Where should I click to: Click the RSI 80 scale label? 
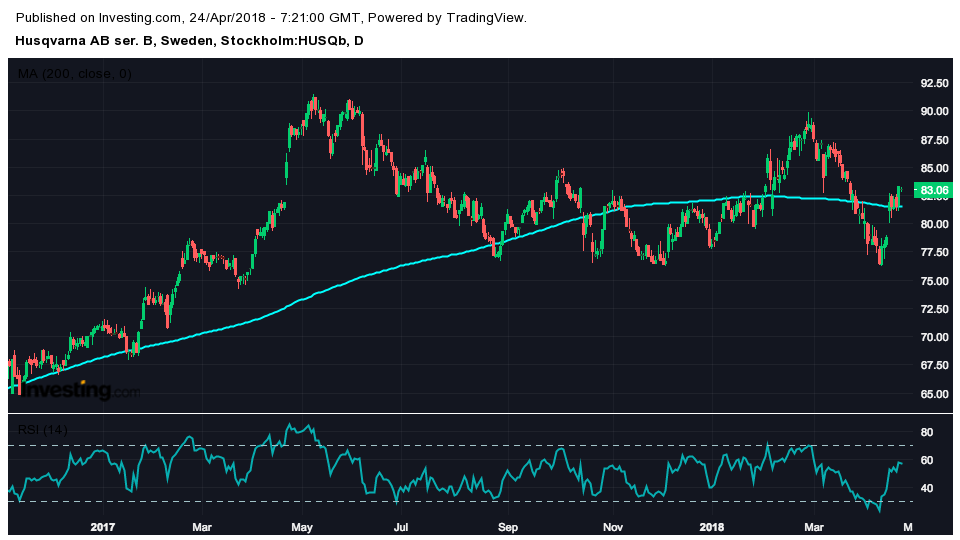[x=927, y=432]
